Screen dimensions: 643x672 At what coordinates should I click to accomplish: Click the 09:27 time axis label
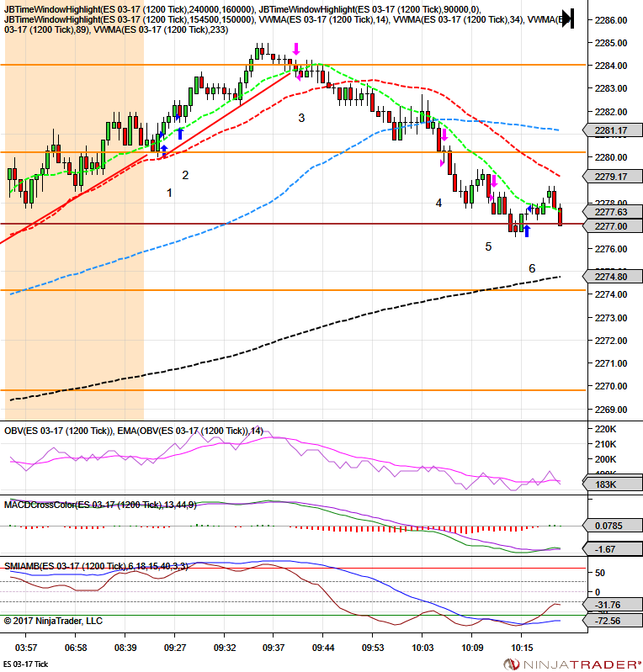[x=174, y=648]
